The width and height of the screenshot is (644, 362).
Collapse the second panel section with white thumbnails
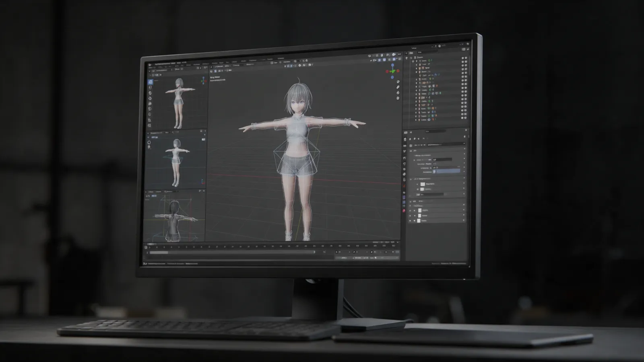[x=411, y=179]
